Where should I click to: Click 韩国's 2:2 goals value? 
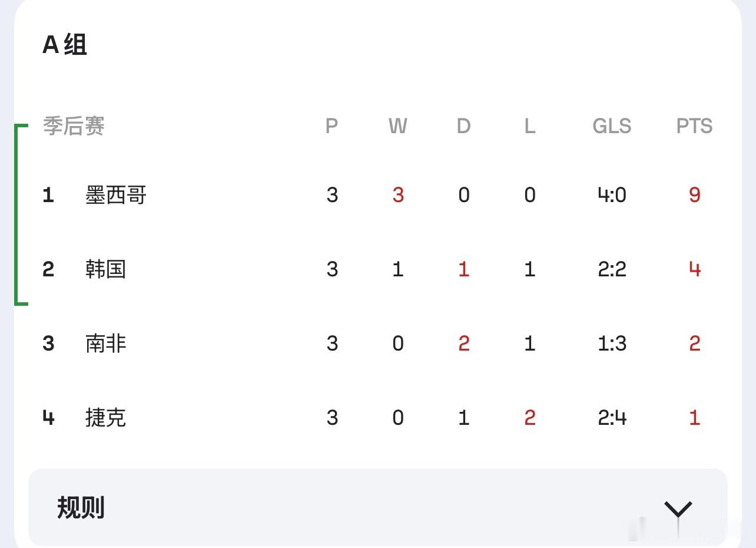click(612, 269)
